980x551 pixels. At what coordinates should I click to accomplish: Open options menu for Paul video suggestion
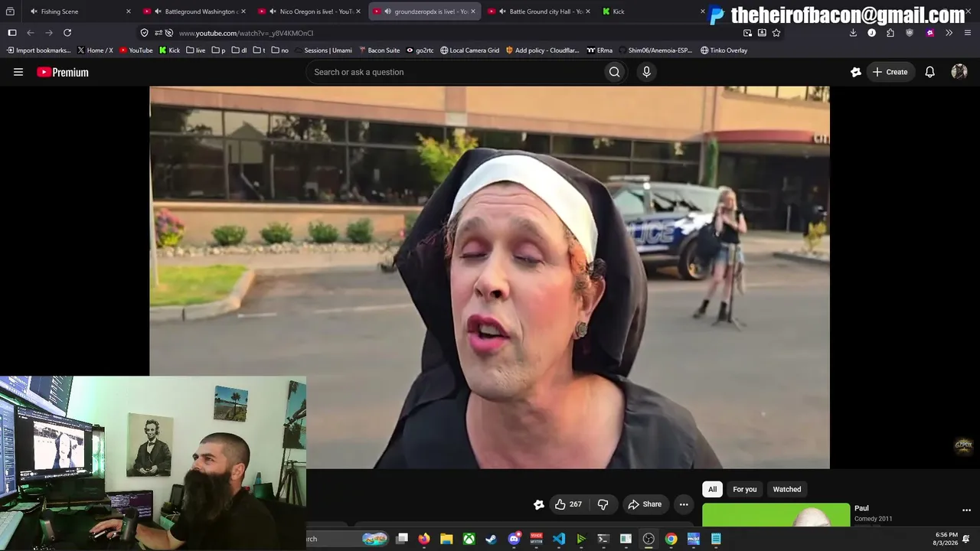(x=966, y=510)
